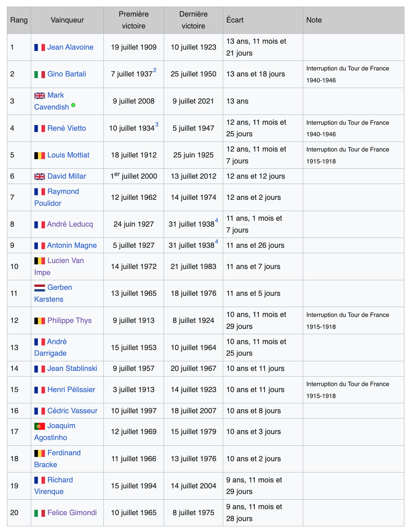The image size is (412, 532).
Task: Follow the André Leducq link
Action: (70, 224)
